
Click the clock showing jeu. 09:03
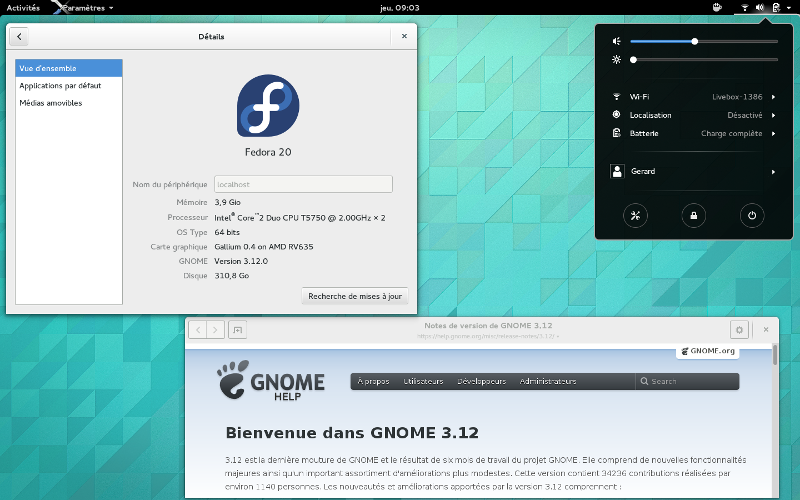[399, 8]
